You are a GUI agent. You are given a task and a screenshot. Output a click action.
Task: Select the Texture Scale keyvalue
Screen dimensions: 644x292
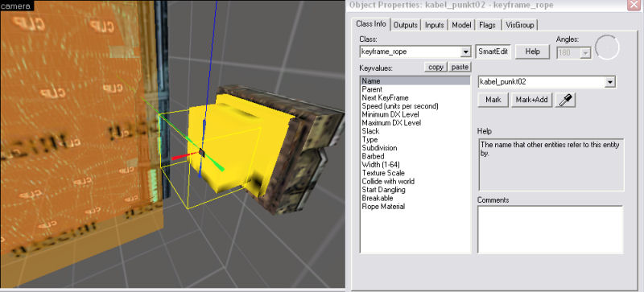tap(415, 173)
